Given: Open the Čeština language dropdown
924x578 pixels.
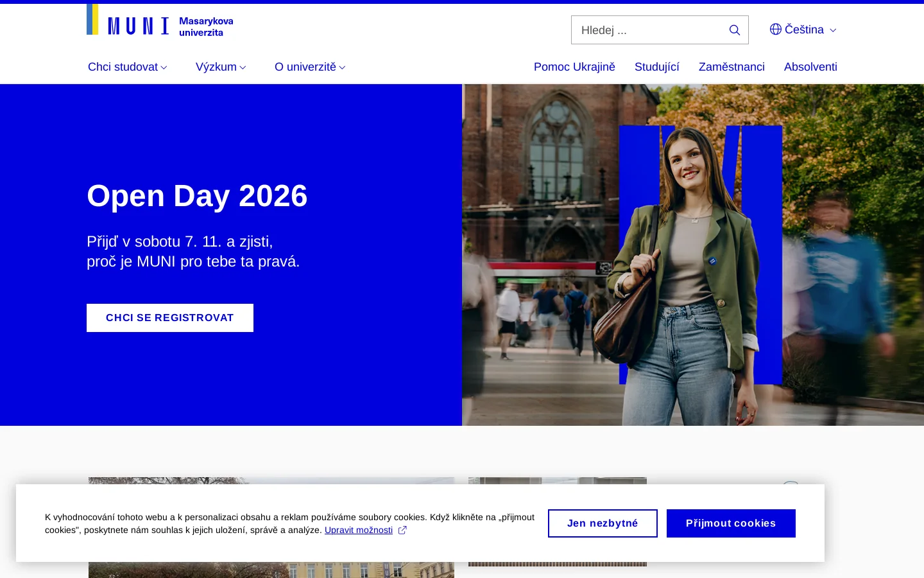Looking at the screenshot, I should click(x=803, y=30).
